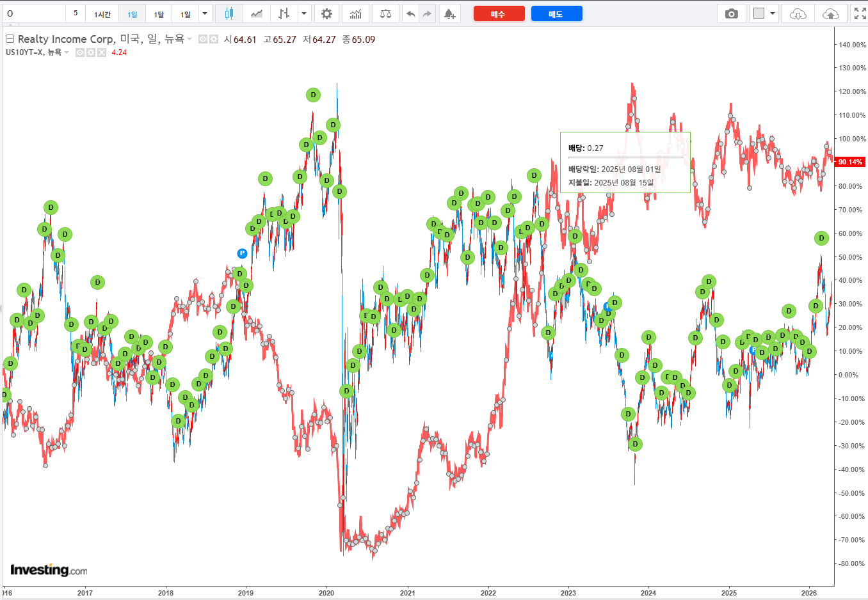Image resolution: width=868 pixels, height=600 pixels.
Task: Click the compare symbols scales icon
Action: tap(385, 13)
